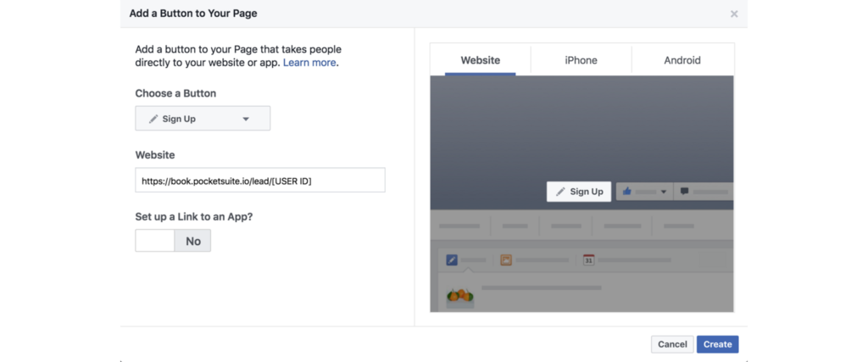This screenshot has height=362, width=868.
Task: Click the calendar 31 event icon
Action: (x=588, y=259)
